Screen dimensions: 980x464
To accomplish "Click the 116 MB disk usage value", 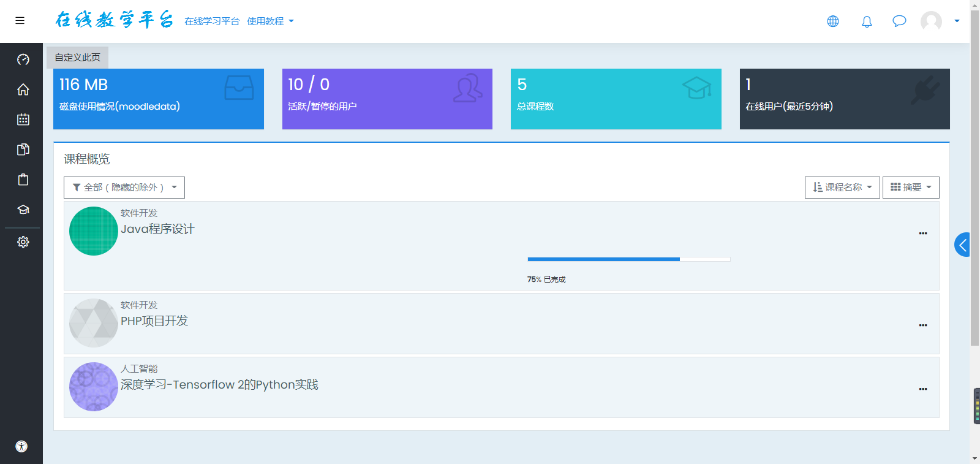I will pos(84,85).
